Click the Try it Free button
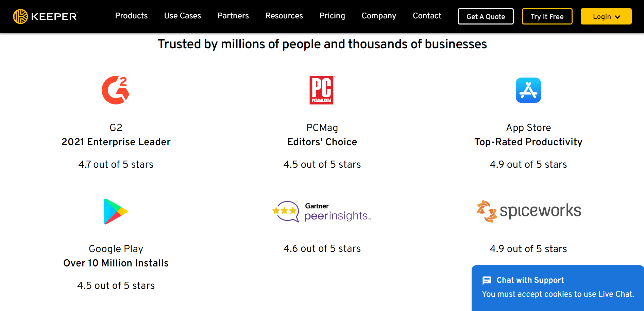644x311 pixels. (547, 16)
